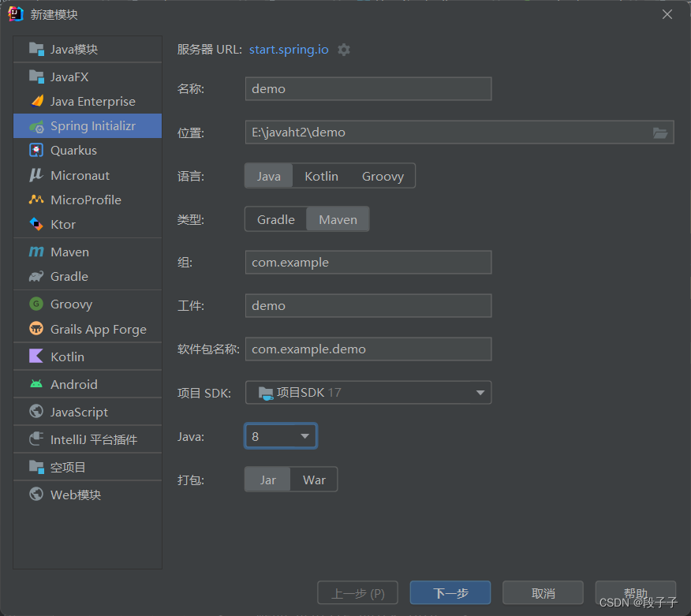Open the Java version dropdown
This screenshot has width=691, height=616.
(281, 436)
